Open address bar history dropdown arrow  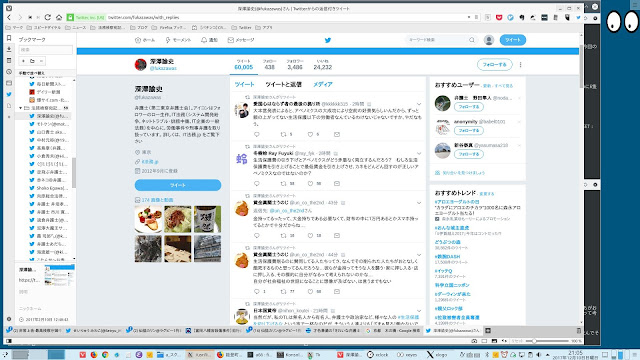click(x=469, y=18)
